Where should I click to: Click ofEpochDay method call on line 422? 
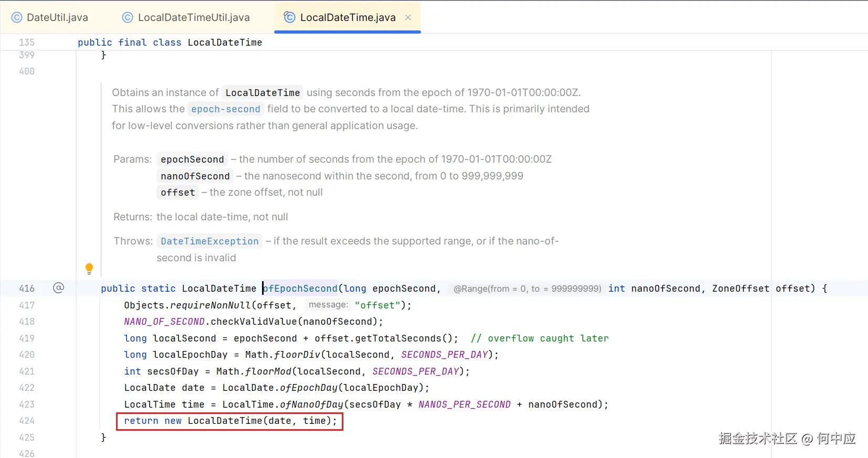click(309, 388)
